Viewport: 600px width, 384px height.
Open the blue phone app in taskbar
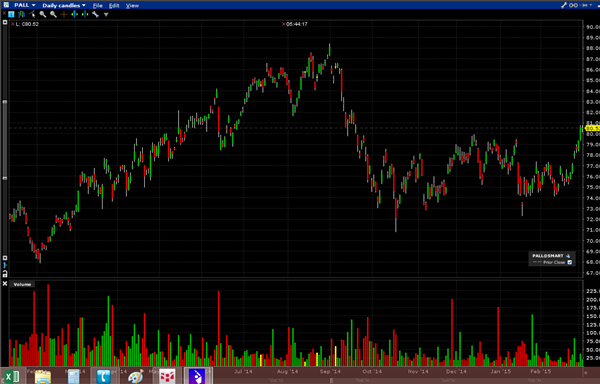click(103, 376)
